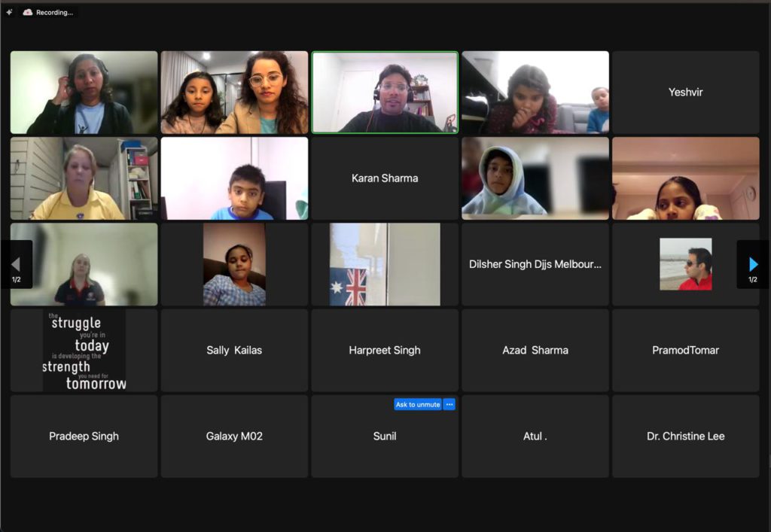This screenshot has height=532, width=771.
Task: Select the active speaker video with headset
Action: coord(385,93)
